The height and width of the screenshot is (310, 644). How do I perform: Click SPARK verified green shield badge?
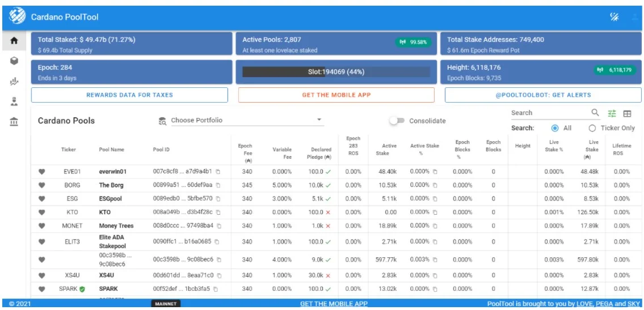tap(82, 289)
